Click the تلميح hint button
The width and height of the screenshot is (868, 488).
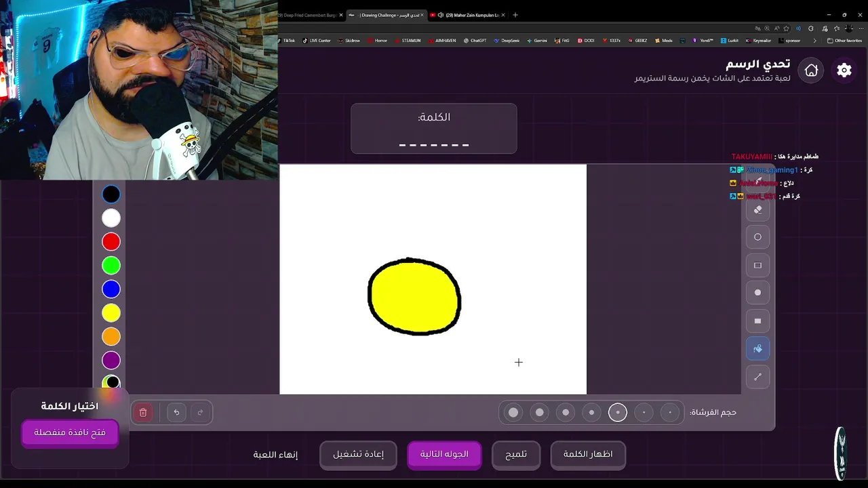[x=516, y=455]
